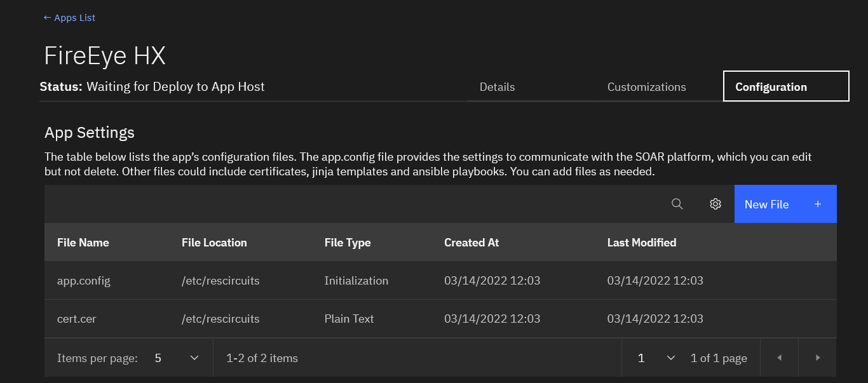Click the New File button
Image resolution: width=868 pixels, height=383 pixels.
[785, 204]
